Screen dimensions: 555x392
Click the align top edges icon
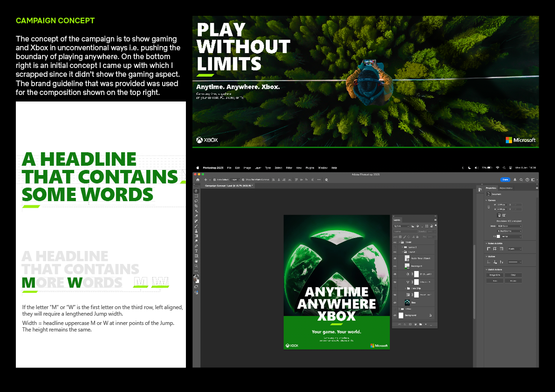click(296, 180)
